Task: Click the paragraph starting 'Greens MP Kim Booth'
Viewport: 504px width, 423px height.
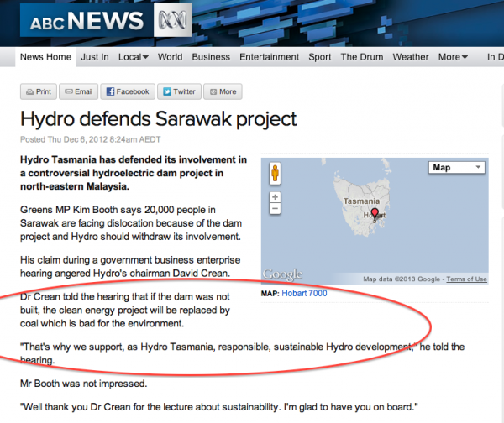Action: (131, 223)
